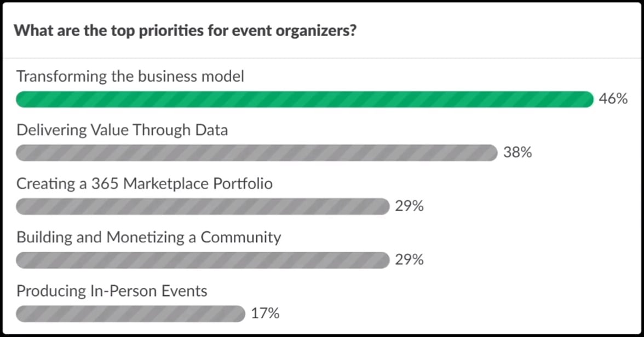This screenshot has height=337, width=644.
Task: Click the word 'Events' in last option
Action: click(184, 291)
